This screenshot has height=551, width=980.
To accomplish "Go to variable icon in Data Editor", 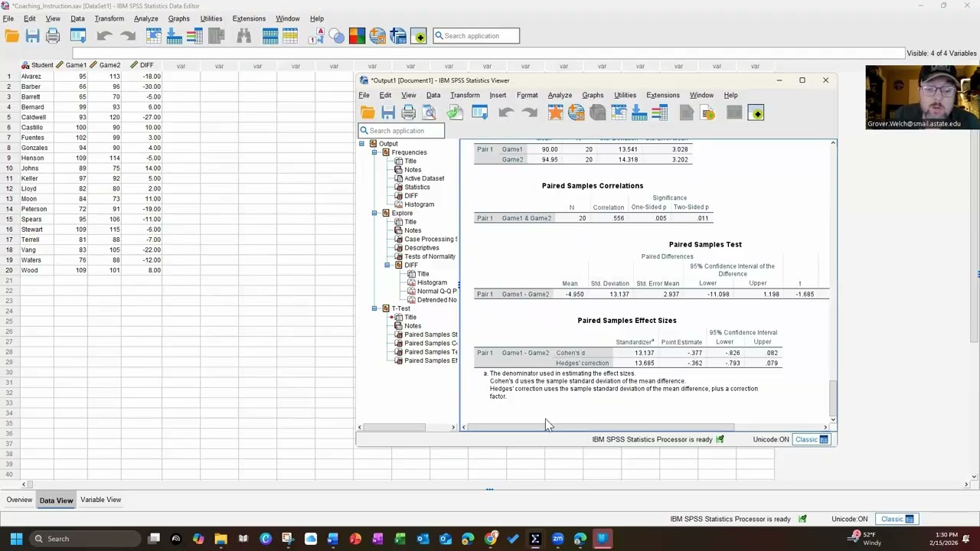I will 175,36.
